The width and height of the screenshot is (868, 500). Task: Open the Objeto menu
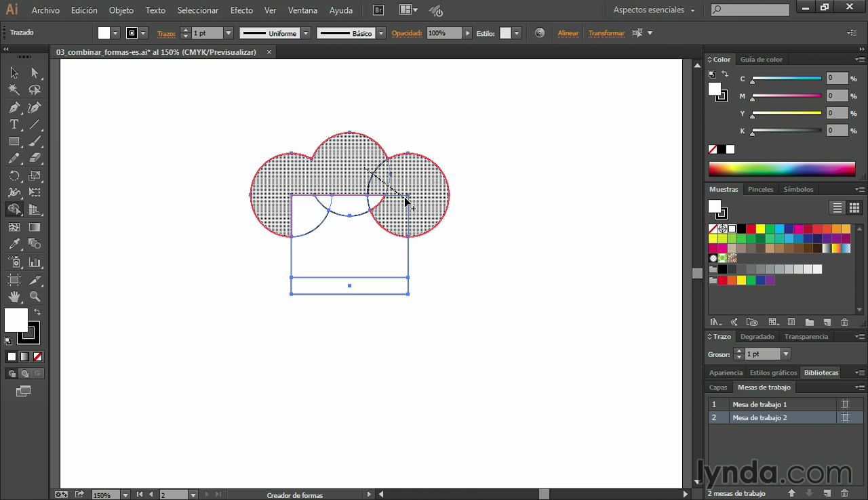(x=121, y=10)
